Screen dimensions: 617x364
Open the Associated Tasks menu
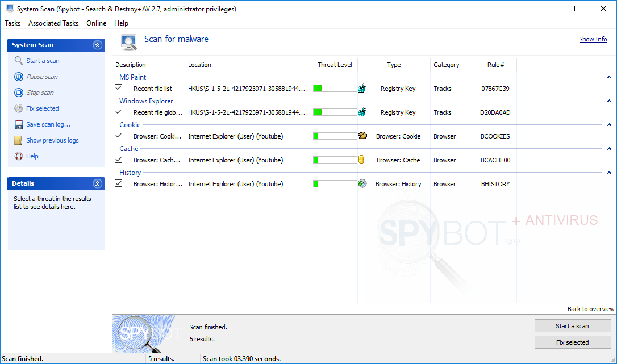(x=53, y=23)
